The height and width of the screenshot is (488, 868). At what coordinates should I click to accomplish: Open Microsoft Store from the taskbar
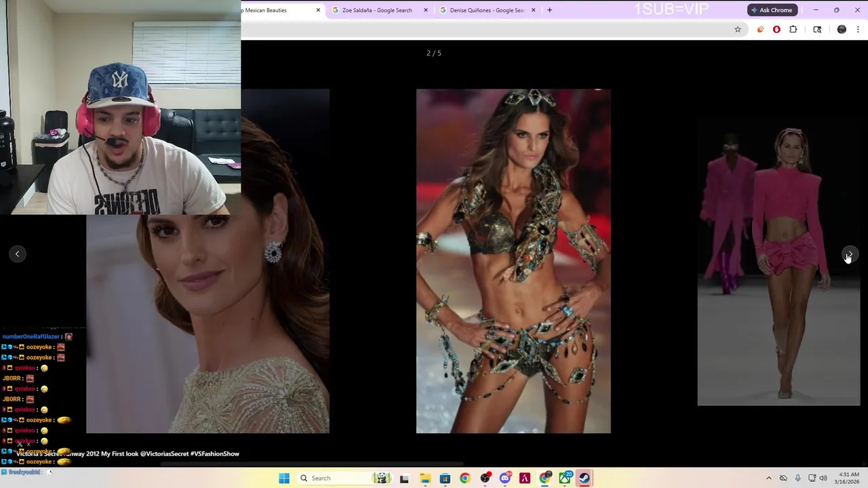(x=445, y=479)
